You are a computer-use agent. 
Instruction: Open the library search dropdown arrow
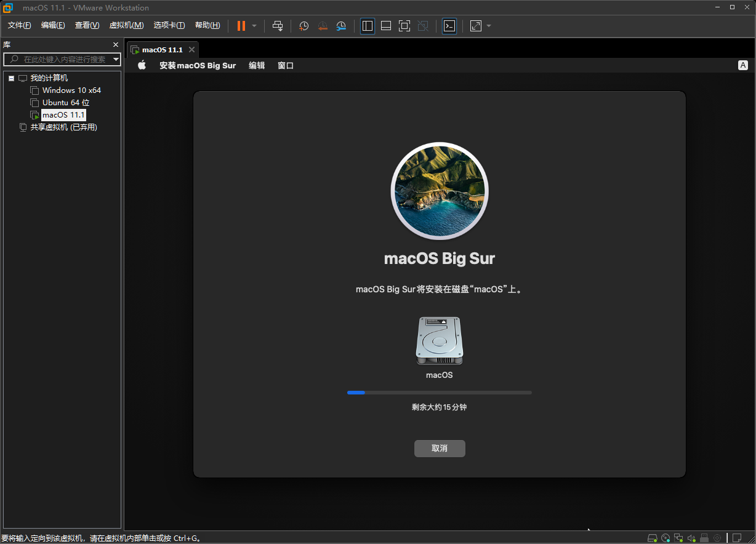[116, 59]
